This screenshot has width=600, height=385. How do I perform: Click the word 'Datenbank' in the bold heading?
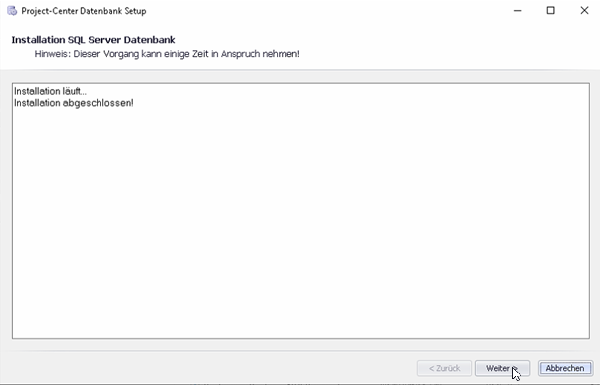tap(150, 40)
